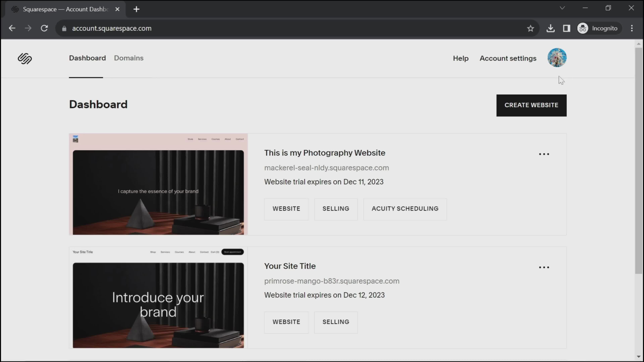Open the tab search dropdown chevron
This screenshot has height=362, width=644.
[x=562, y=8]
